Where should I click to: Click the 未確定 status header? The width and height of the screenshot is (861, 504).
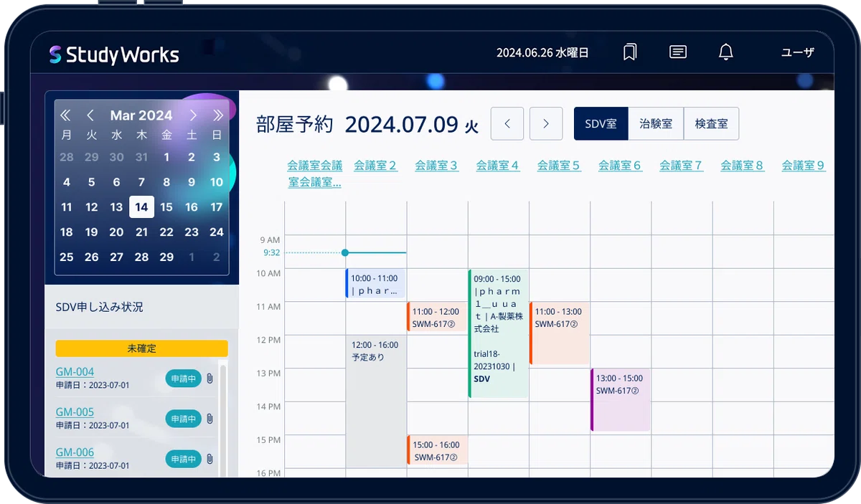(141, 348)
